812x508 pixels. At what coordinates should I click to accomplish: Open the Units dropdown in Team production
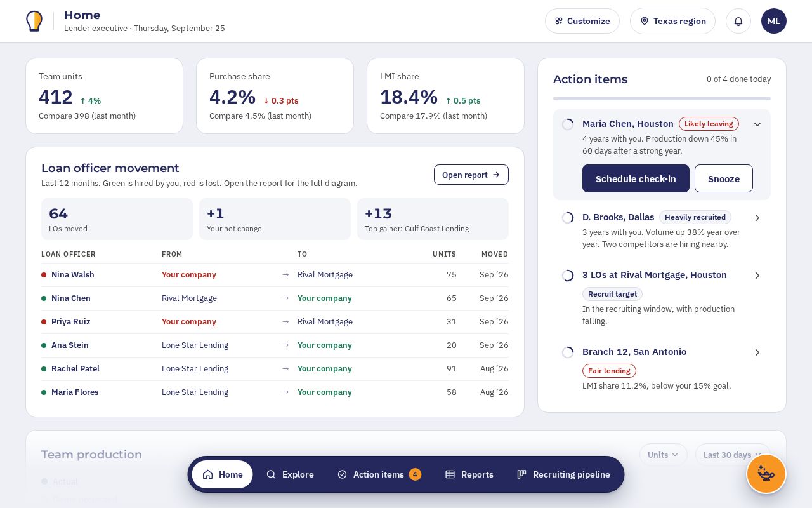click(664, 455)
